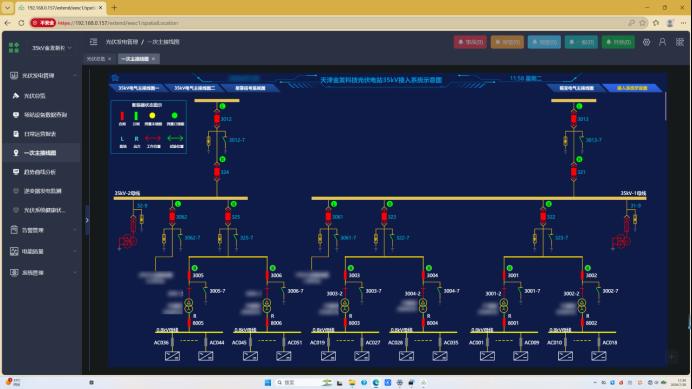Image resolution: width=692 pixels, height=389 pixels.
Task: Click the vertical scrollbar beside the diagram
Action: [666, 106]
